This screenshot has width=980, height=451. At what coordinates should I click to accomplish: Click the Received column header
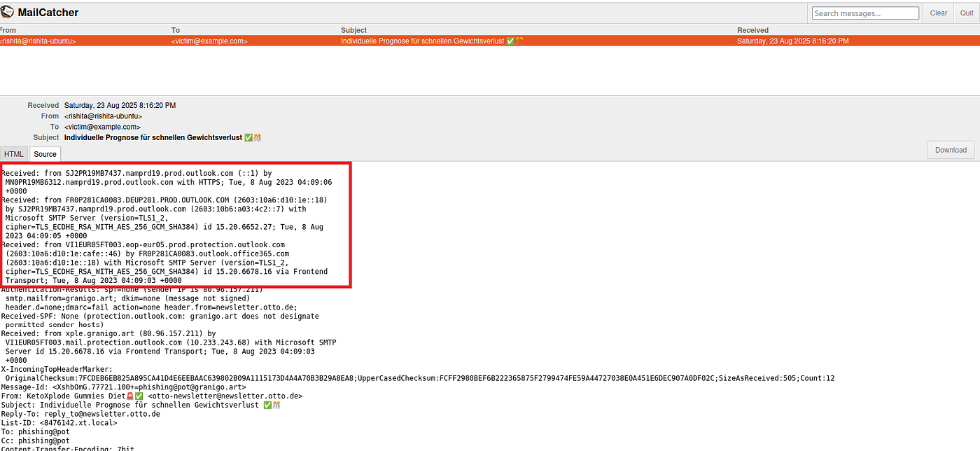tap(752, 30)
